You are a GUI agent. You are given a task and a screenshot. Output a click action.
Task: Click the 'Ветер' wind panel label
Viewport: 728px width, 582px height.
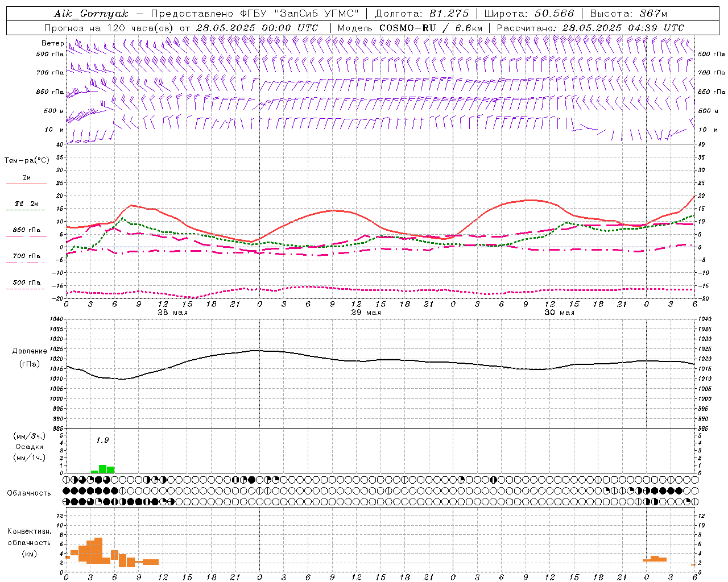tap(52, 43)
